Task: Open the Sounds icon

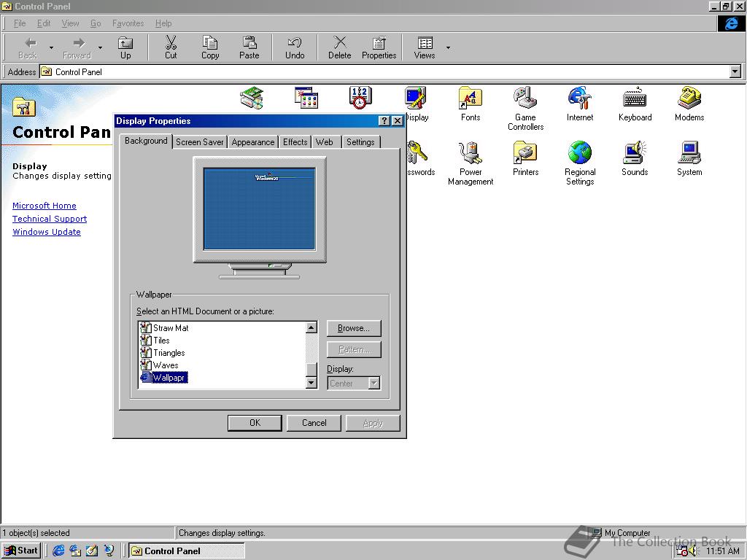Action: coord(635,153)
